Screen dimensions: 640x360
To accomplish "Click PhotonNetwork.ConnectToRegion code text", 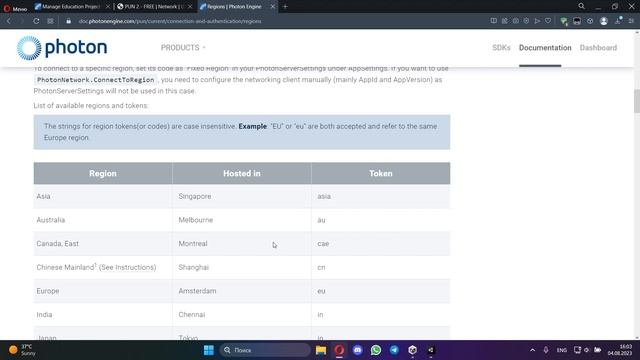I will click(x=96, y=80).
